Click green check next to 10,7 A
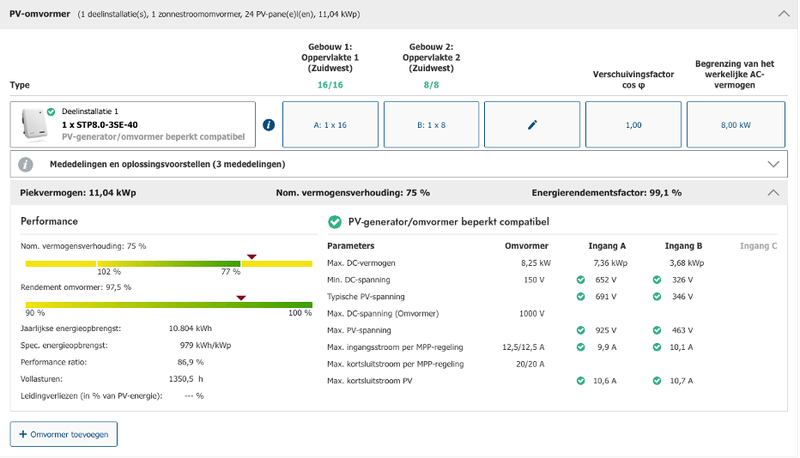The height and width of the screenshot is (458, 800). tap(656, 381)
